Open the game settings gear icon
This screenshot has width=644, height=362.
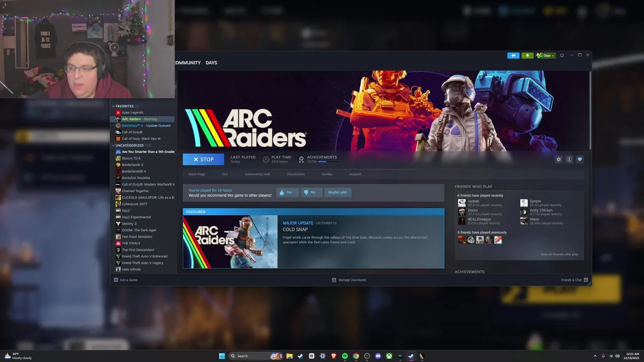[x=558, y=159]
